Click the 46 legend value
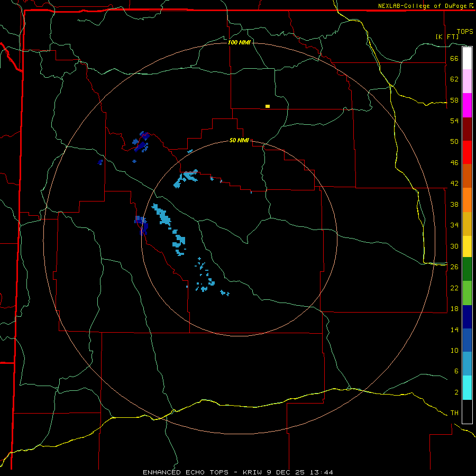The width and height of the screenshot is (476, 476). (454, 163)
